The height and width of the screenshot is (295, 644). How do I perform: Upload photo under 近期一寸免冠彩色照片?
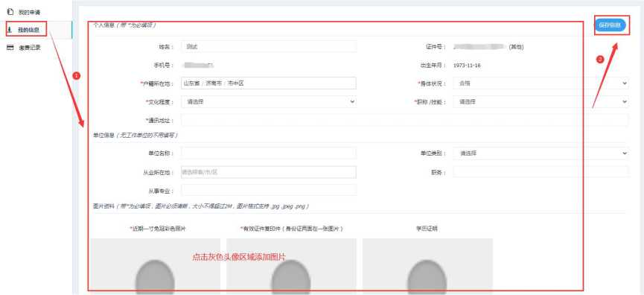coord(156,266)
